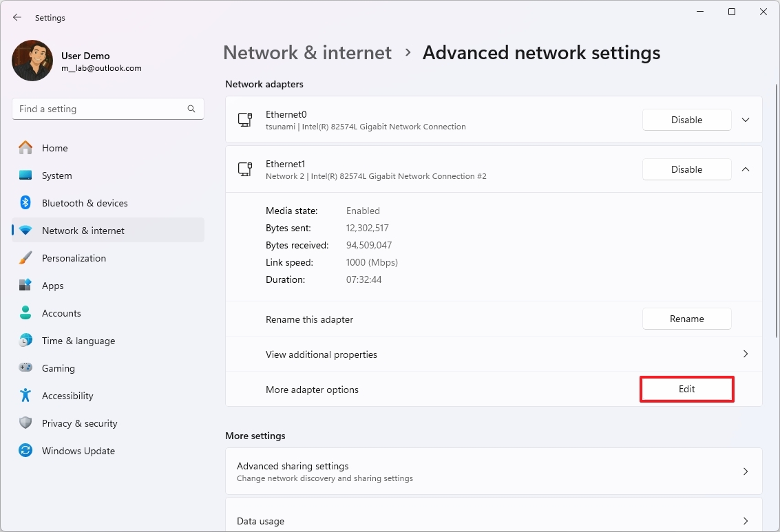
Task: Rename the Ethernet1 adapter
Action: pos(686,319)
